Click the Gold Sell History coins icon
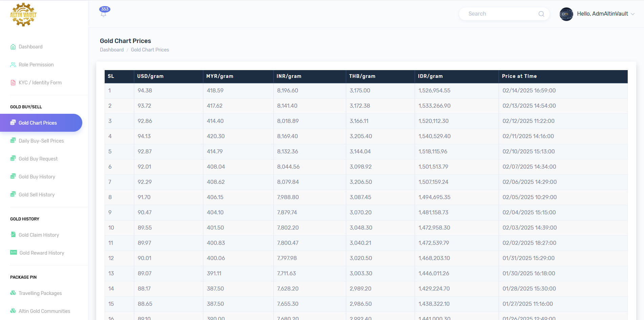 [13, 194]
